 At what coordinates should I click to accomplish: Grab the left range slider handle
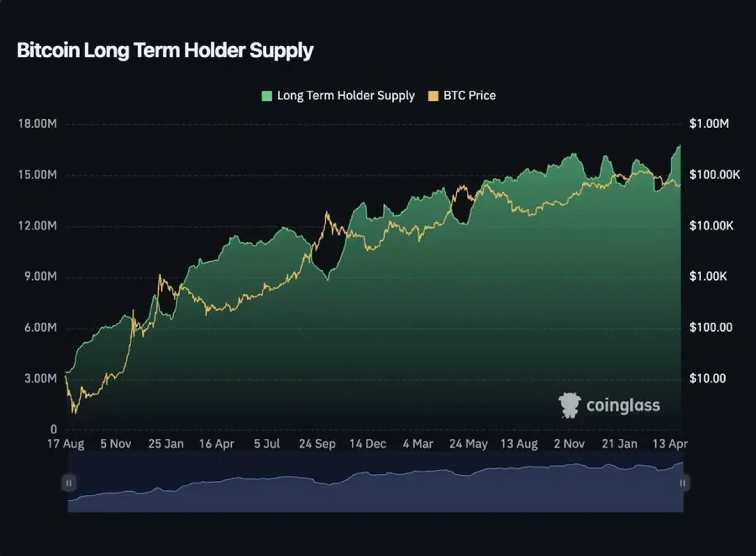coord(69,484)
